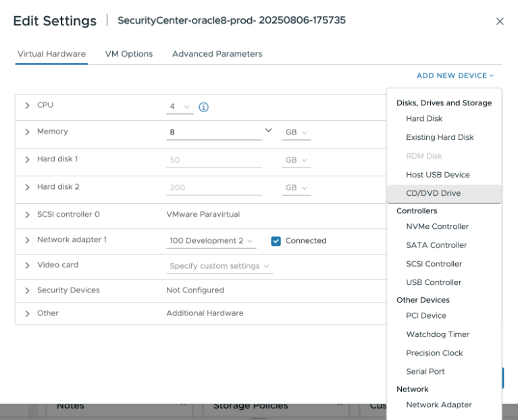The height and width of the screenshot is (420, 518).
Task: Expand the Network adapter 1 row
Action: [28, 240]
